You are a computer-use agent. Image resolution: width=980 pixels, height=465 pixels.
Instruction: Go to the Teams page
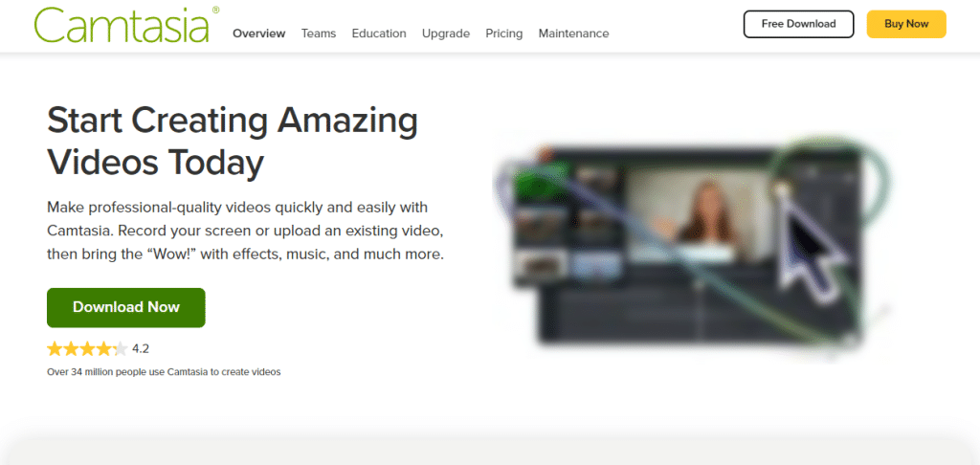[x=319, y=33]
